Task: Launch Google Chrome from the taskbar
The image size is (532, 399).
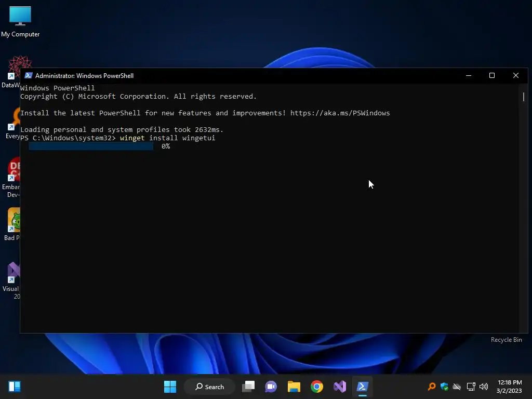Action: coord(317,387)
